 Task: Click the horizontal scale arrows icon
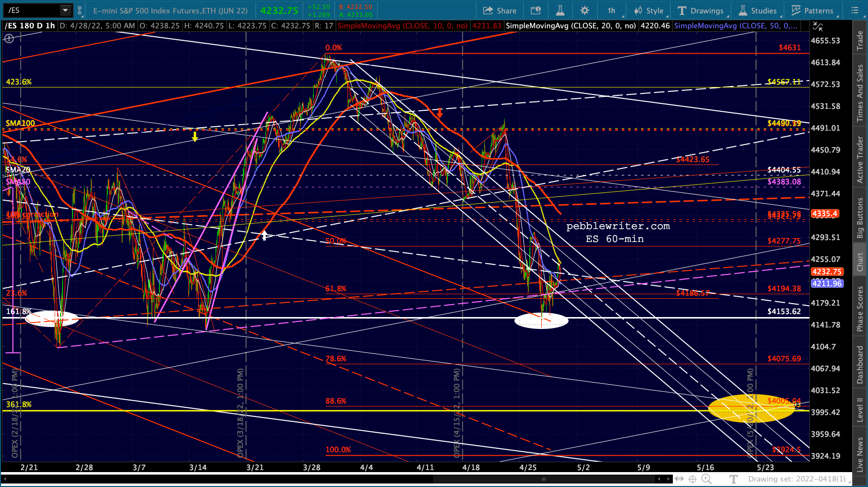coord(679,479)
